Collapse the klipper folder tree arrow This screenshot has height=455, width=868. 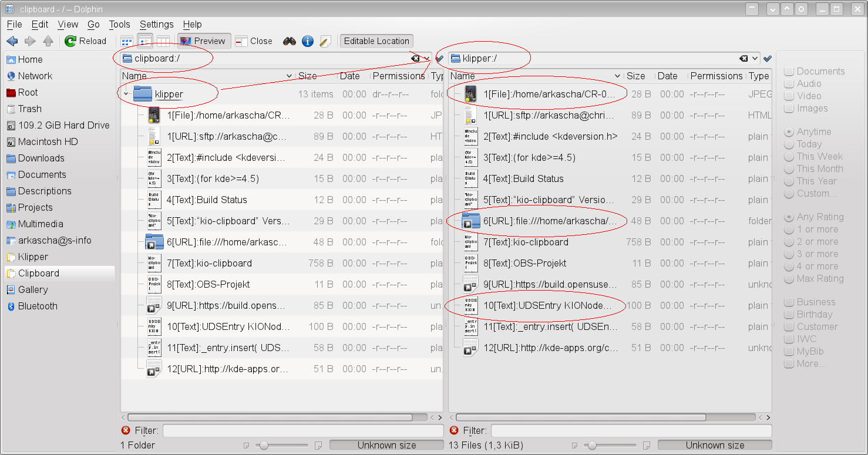[x=126, y=94]
